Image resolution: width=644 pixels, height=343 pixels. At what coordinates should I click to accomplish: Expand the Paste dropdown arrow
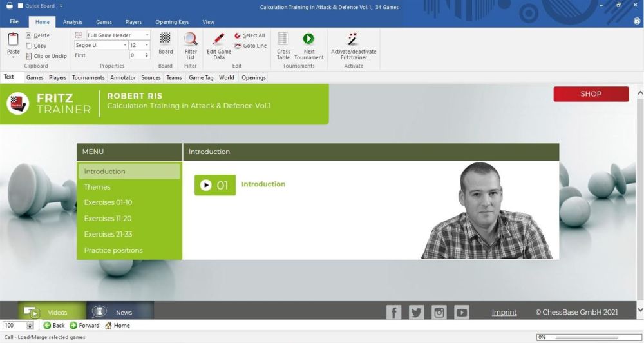point(13,57)
